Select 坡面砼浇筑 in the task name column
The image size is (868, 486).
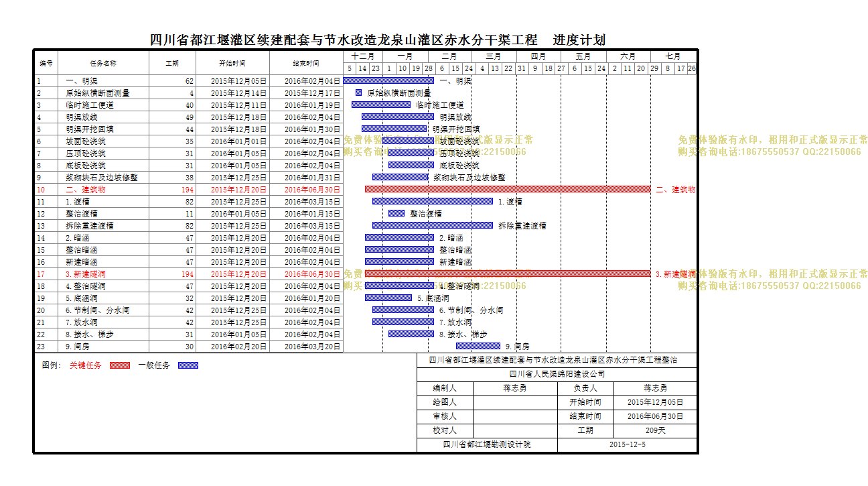pyautogui.click(x=86, y=141)
